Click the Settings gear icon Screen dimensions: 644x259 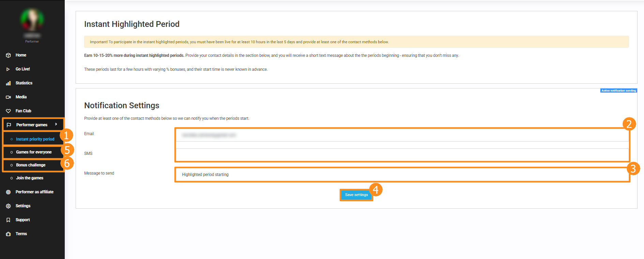point(8,206)
